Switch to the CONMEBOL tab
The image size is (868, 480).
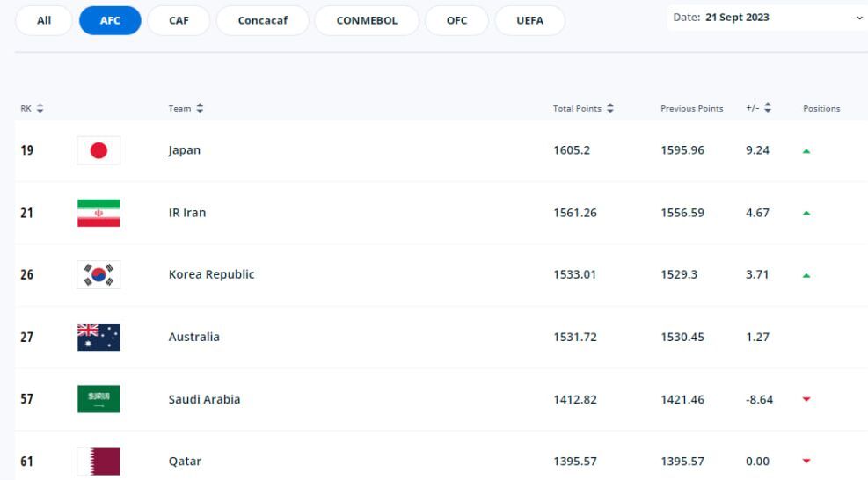pos(367,21)
